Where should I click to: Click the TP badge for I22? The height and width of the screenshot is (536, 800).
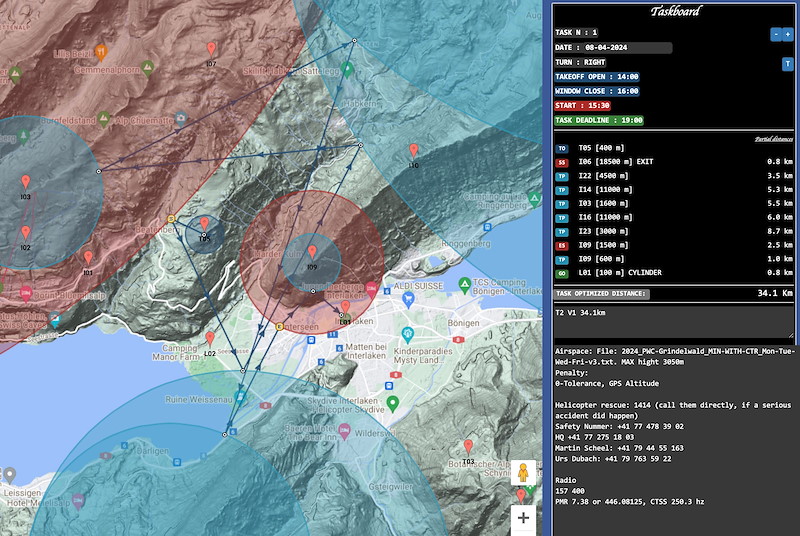coord(562,176)
